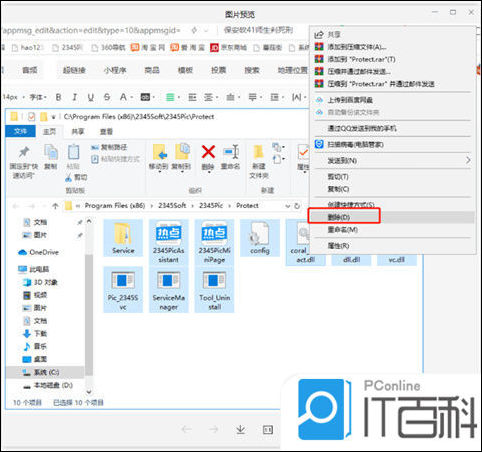Viewport: 482px width, 452px height.
Task: Click the 属性 checkmark ribbon icon
Action: pyautogui.click(x=303, y=152)
